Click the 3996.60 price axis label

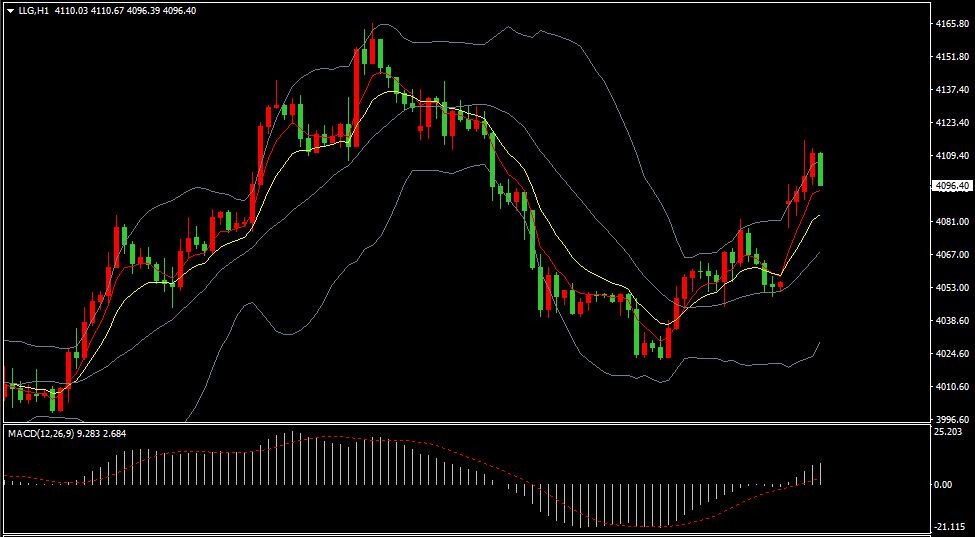coord(953,418)
